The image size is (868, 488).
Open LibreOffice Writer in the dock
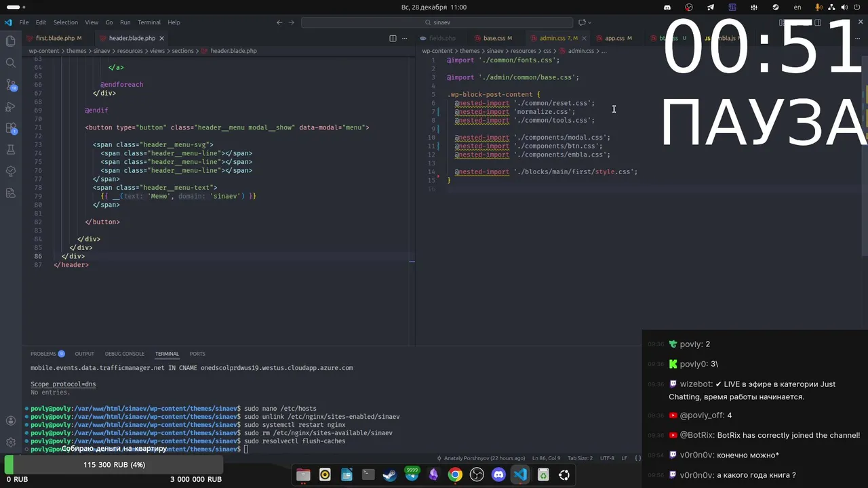347,475
